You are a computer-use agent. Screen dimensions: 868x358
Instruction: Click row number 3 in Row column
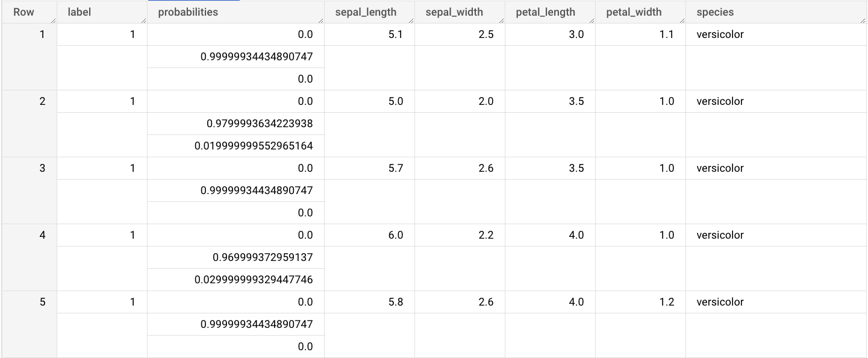click(43, 168)
